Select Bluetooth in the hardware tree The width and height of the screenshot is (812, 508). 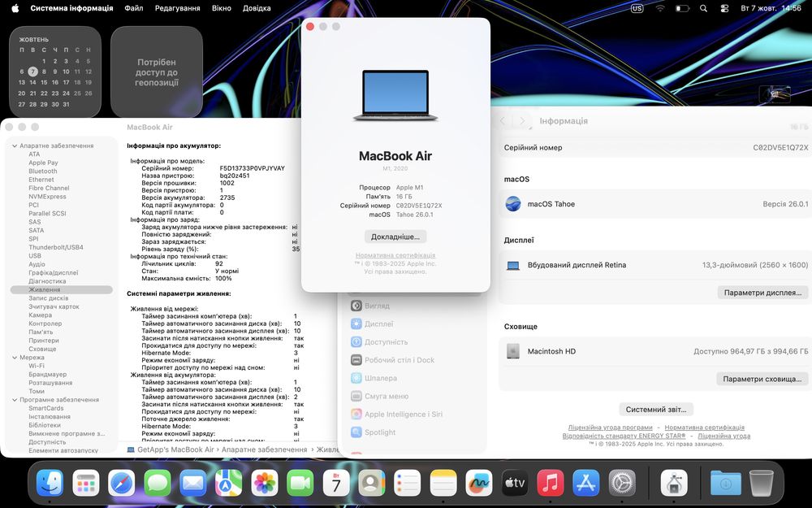click(43, 171)
